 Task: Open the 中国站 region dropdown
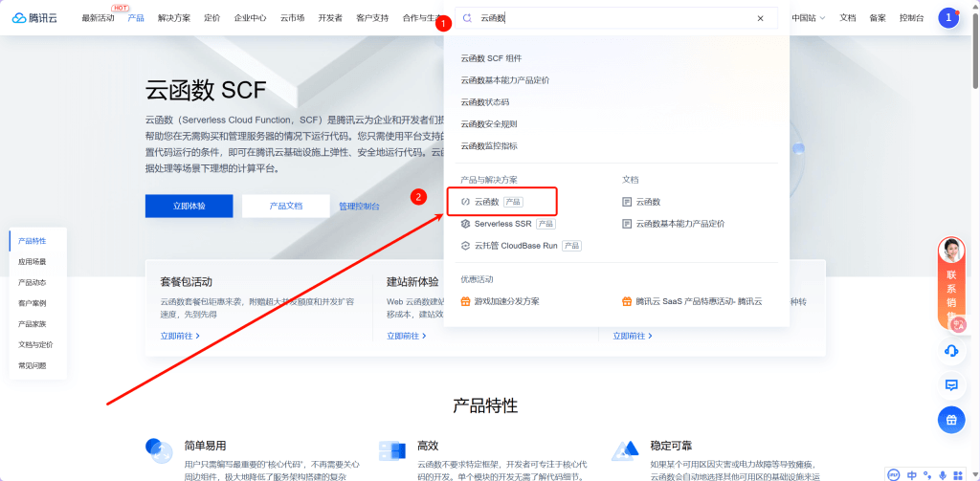pyautogui.click(x=808, y=18)
